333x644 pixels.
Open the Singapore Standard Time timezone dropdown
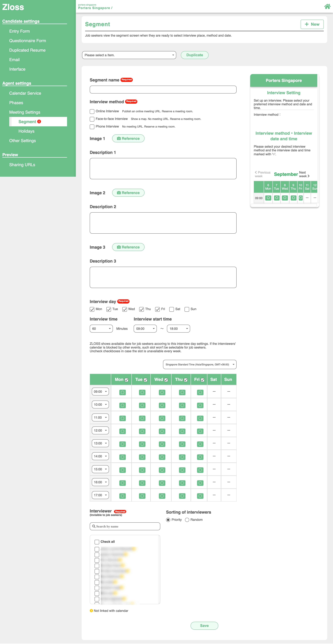click(x=200, y=364)
